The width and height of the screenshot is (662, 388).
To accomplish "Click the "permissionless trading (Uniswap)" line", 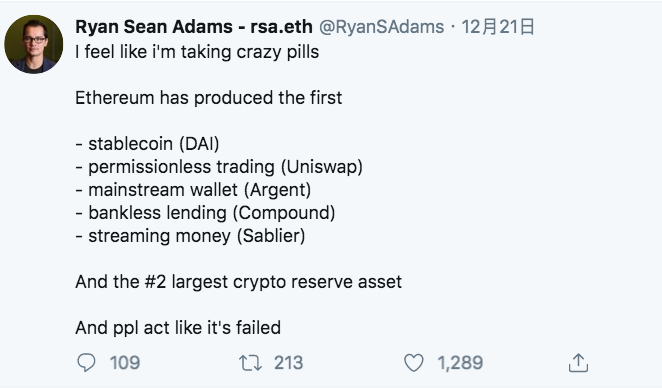I will [219, 167].
